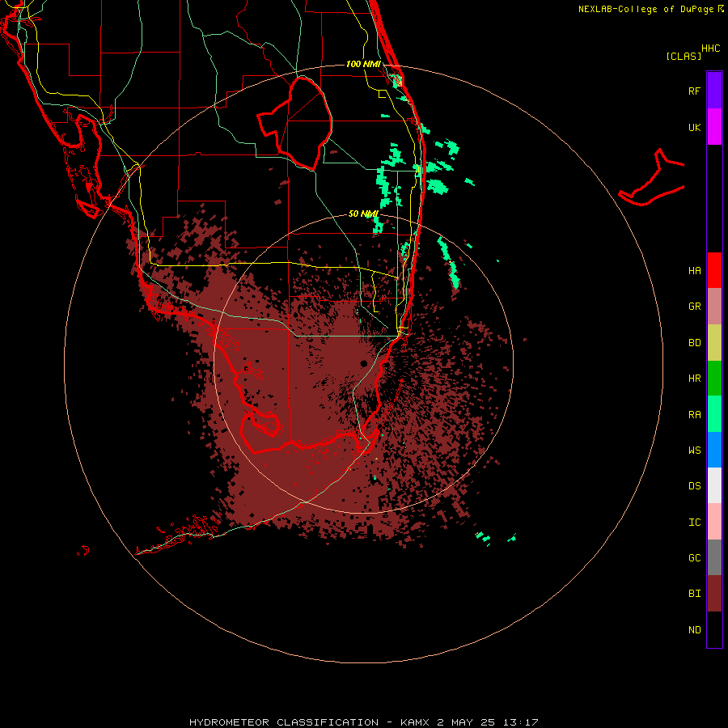Viewport: 728px width, 728px height.
Task: Click the "HR" legend label
Action: coord(694,379)
